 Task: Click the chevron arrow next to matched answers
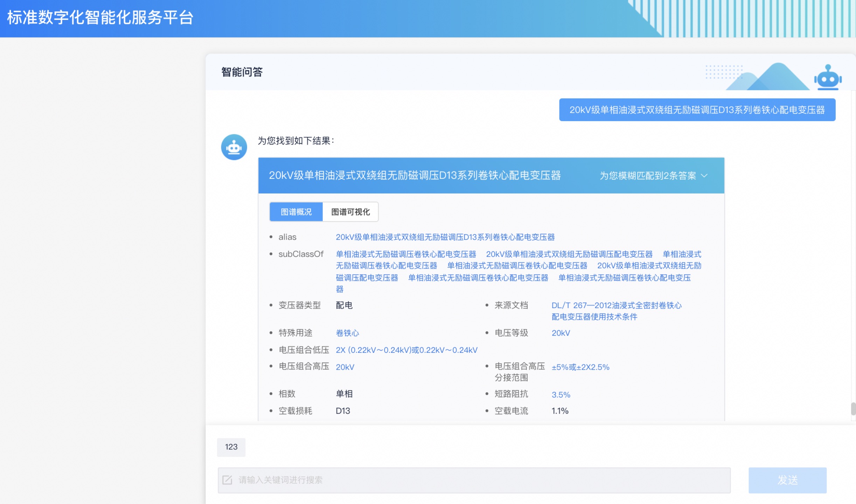click(x=705, y=176)
